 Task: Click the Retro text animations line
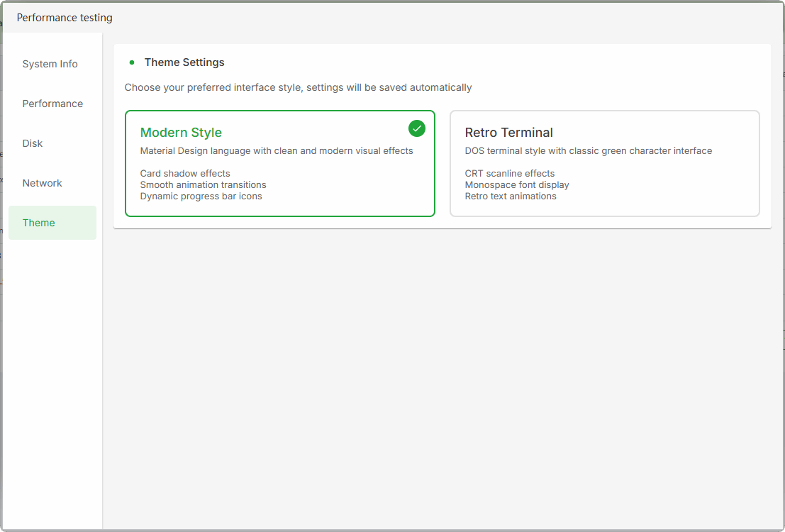click(510, 196)
